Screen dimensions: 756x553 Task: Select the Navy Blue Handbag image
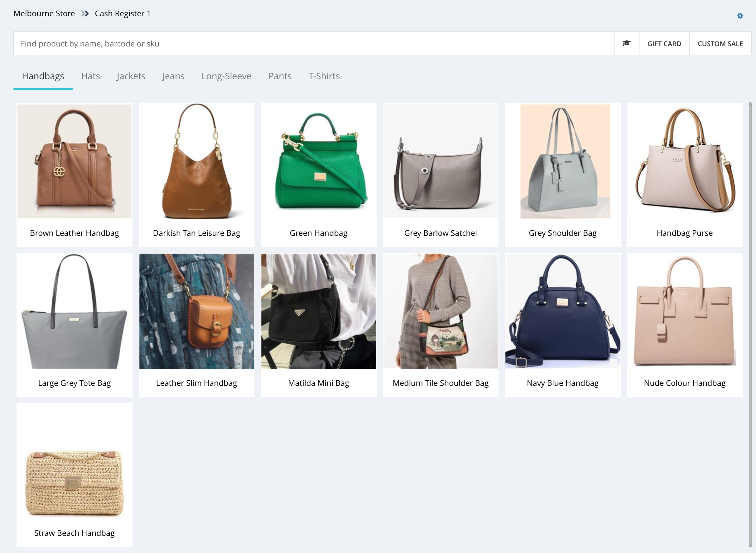562,311
